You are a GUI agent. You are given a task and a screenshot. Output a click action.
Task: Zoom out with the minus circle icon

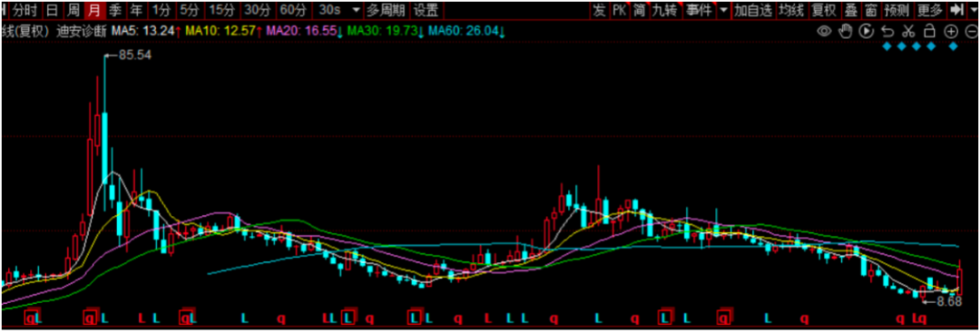972,31
